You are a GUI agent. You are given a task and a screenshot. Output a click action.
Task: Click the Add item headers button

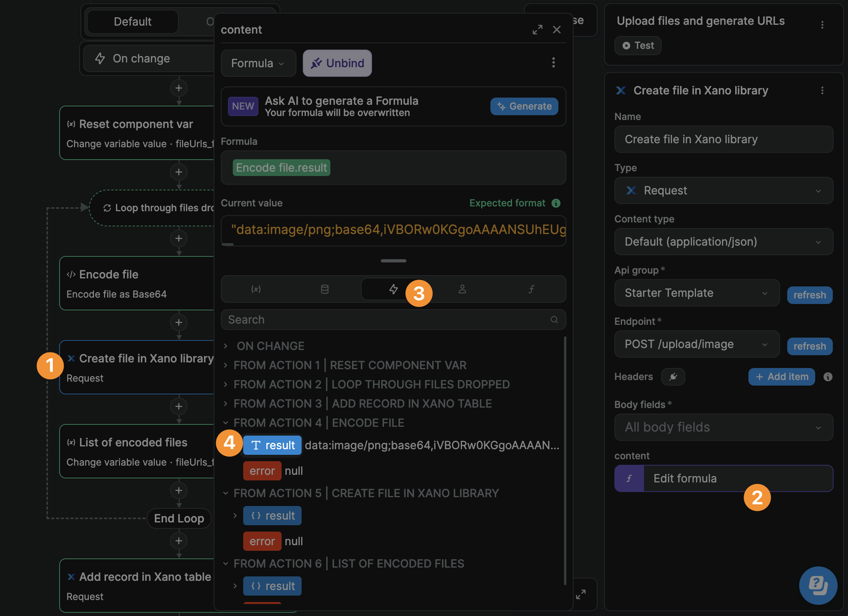pos(781,377)
